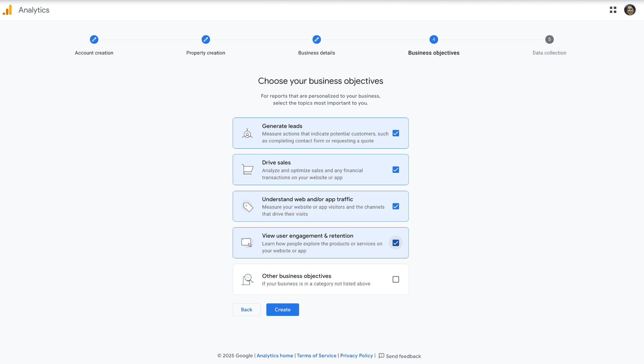Click the Drive sales shopping cart icon
The width and height of the screenshot is (644, 364).
tap(247, 169)
